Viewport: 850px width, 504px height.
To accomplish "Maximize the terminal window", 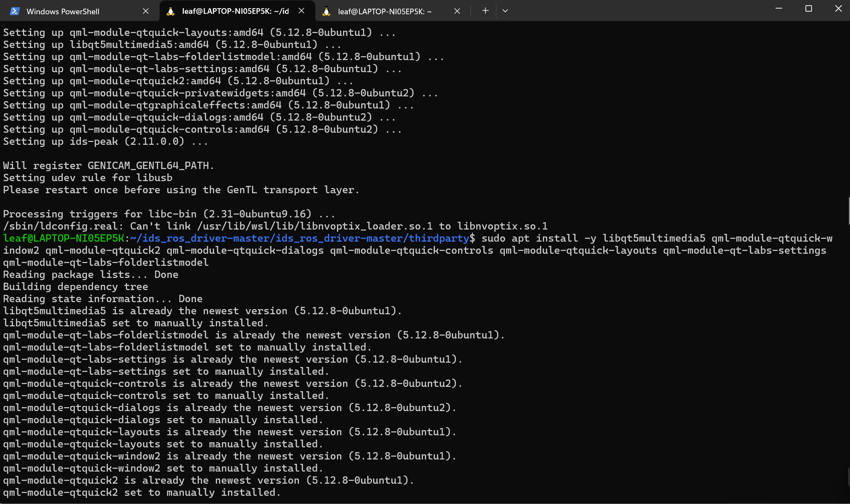I will 808,9.
